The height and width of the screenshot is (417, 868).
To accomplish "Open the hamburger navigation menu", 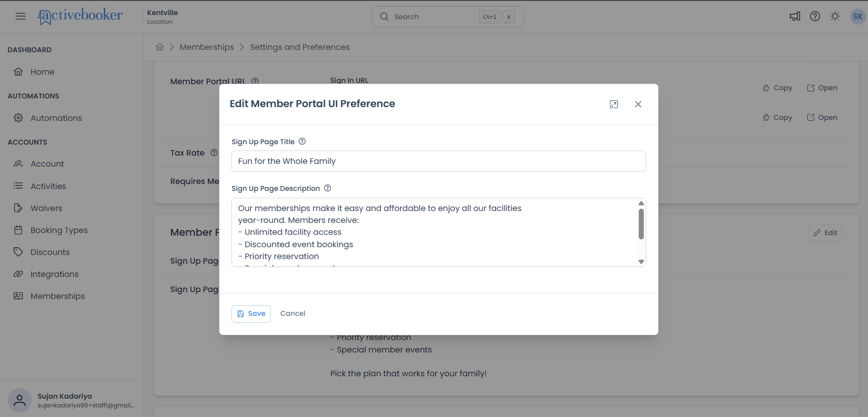I will click(21, 16).
